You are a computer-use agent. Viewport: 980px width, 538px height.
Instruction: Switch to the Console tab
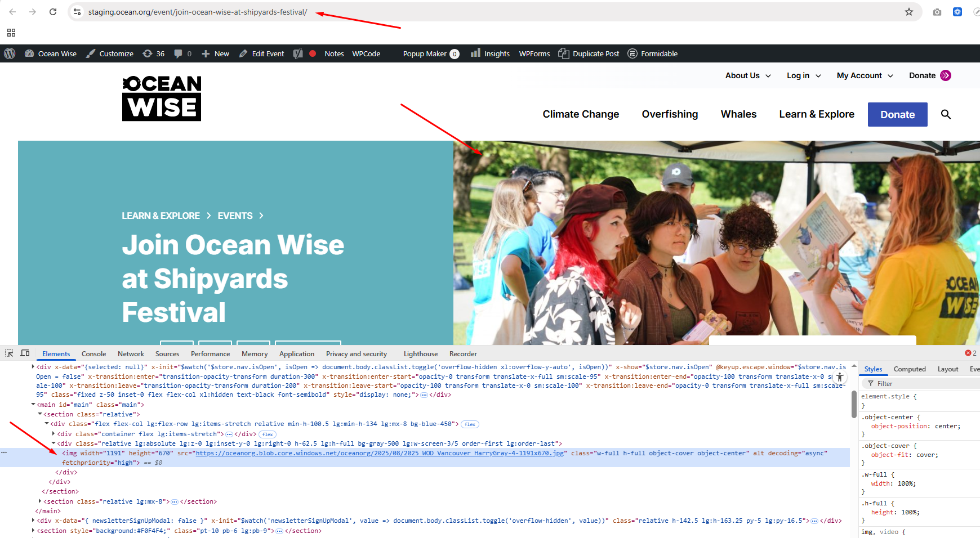93,354
